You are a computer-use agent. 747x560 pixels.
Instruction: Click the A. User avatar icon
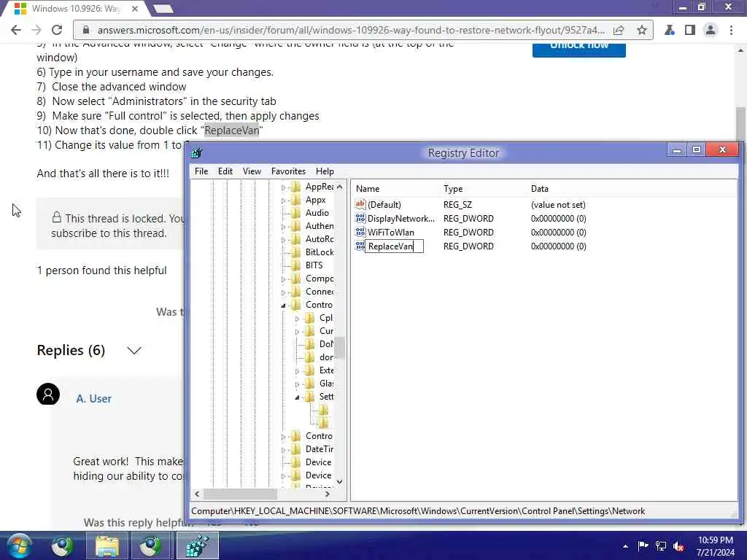[x=48, y=394]
